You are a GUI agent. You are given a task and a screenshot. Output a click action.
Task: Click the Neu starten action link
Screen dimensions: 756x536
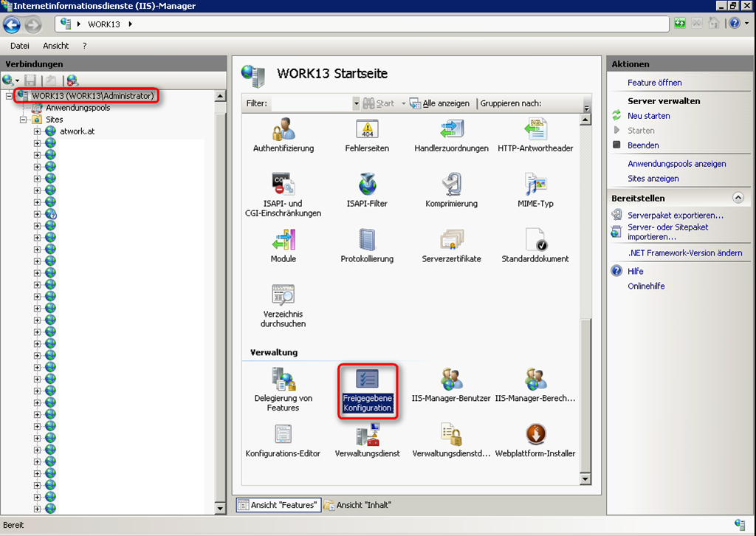pos(649,116)
